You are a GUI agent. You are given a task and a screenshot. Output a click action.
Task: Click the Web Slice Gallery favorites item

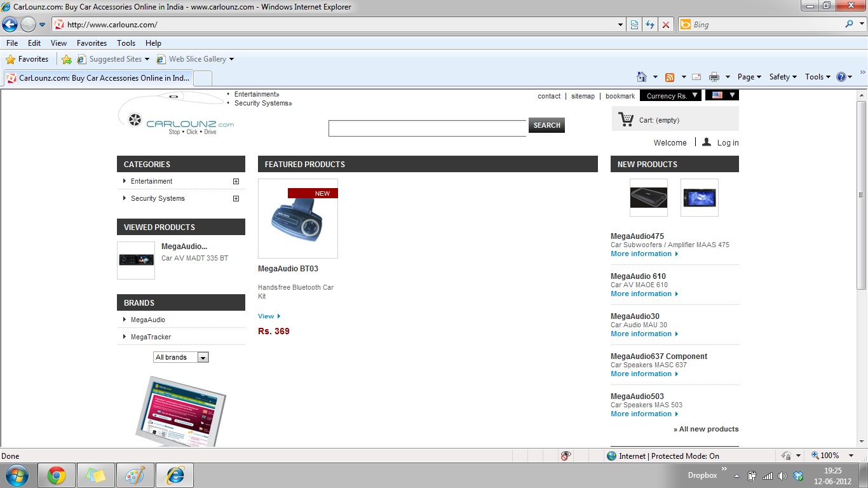tap(195, 59)
